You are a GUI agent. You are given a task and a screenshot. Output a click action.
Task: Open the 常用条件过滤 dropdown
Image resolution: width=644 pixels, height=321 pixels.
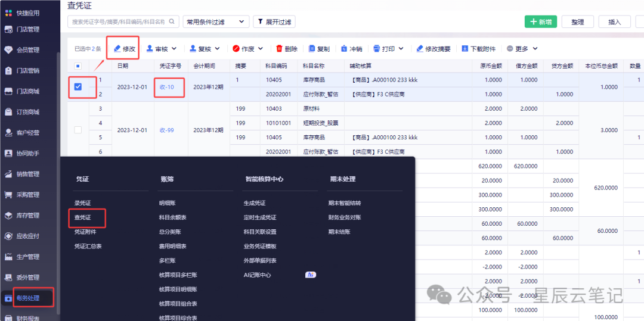216,21
